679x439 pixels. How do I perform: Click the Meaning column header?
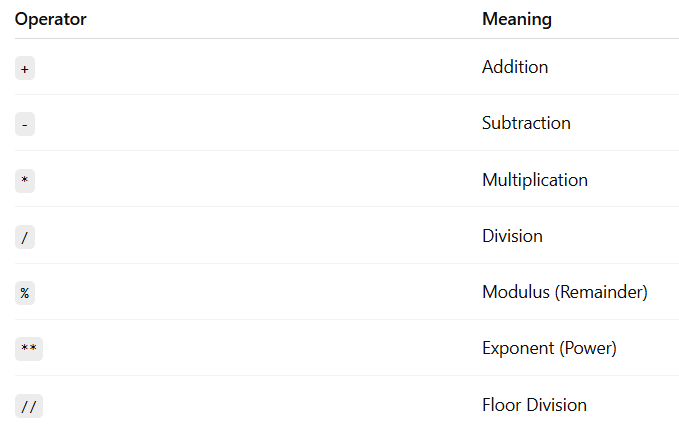(517, 19)
